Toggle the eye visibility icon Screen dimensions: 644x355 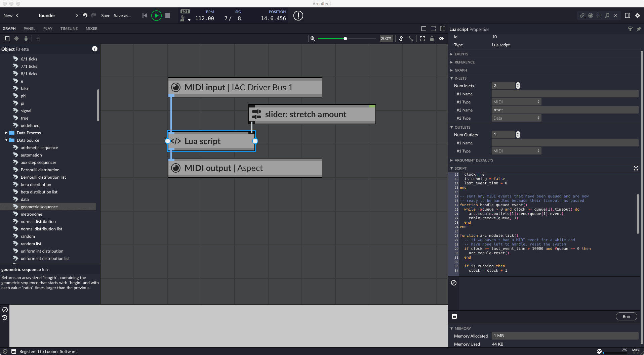pyautogui.click(x=441, y=39)
